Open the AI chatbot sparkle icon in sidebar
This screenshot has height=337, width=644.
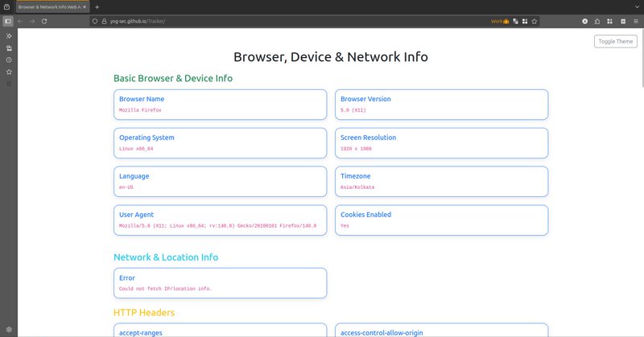tap(9, 36)
